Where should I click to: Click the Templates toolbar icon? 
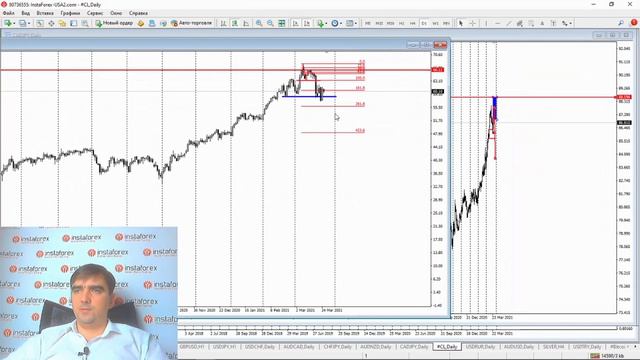coord(349,23)
